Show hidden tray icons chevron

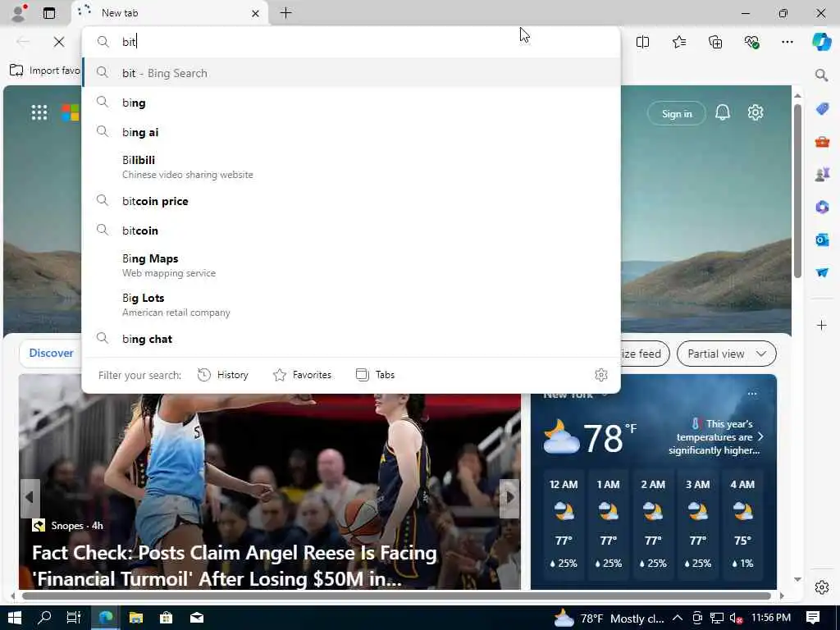tap(678, 619)
